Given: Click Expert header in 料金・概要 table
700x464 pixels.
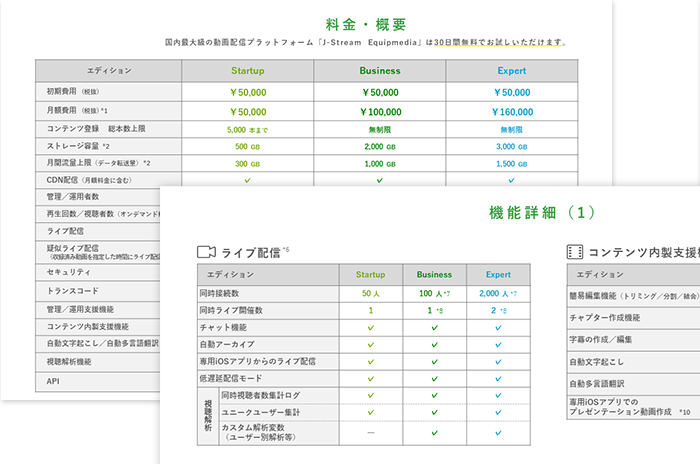Looking at the screenshot, I should coord(512,71).
